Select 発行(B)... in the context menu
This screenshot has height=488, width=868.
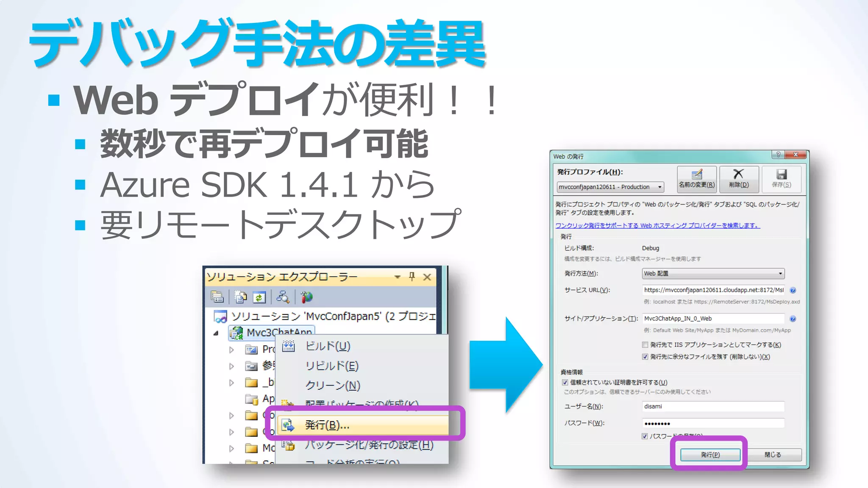(x=363, y=425)
